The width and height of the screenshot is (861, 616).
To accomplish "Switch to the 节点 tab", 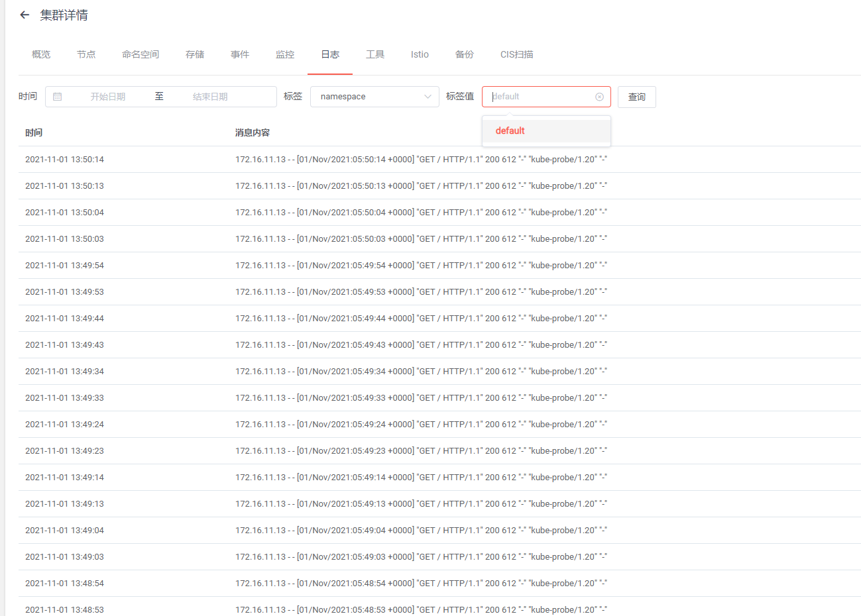I will click(x=86, y=54).
